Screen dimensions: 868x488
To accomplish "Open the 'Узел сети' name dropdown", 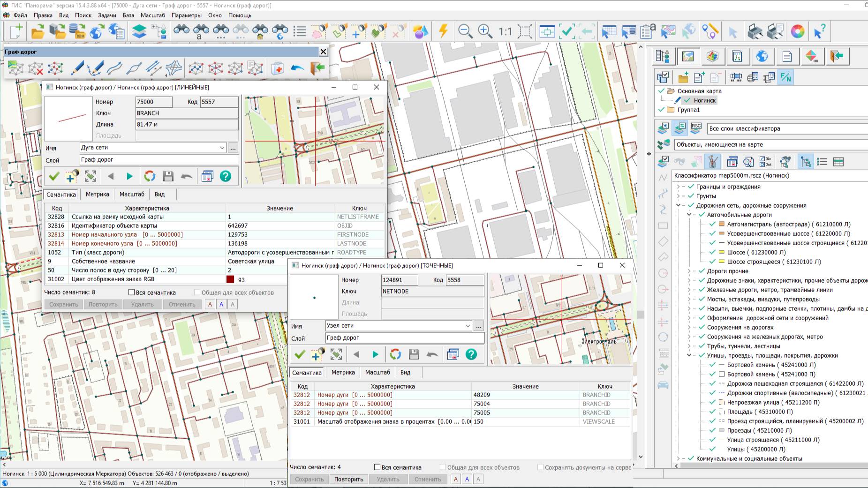I will point(468,326).
